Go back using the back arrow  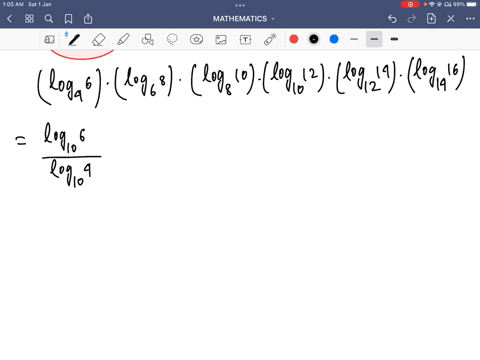[x=10, y=19]
